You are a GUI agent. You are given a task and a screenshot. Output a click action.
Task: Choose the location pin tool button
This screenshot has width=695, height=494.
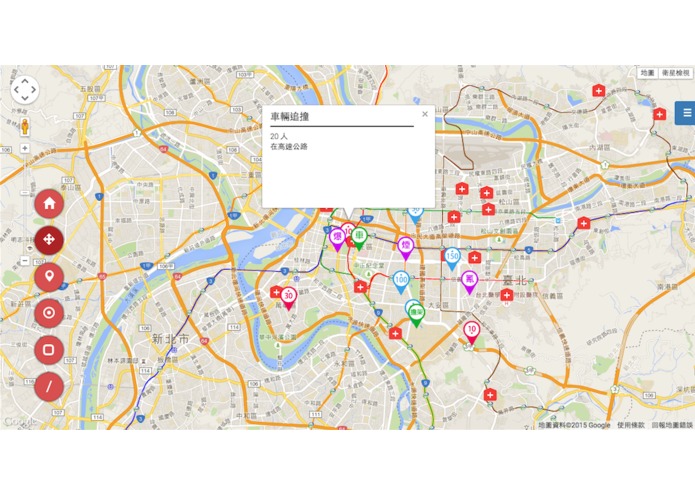coord(49,276)
